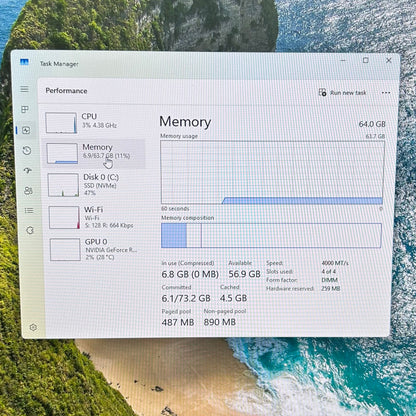Open App history sidebar icon
Image resolution: width=416 pixels, height=416 pixels.
pyautogui.click(x=27, y=150)
